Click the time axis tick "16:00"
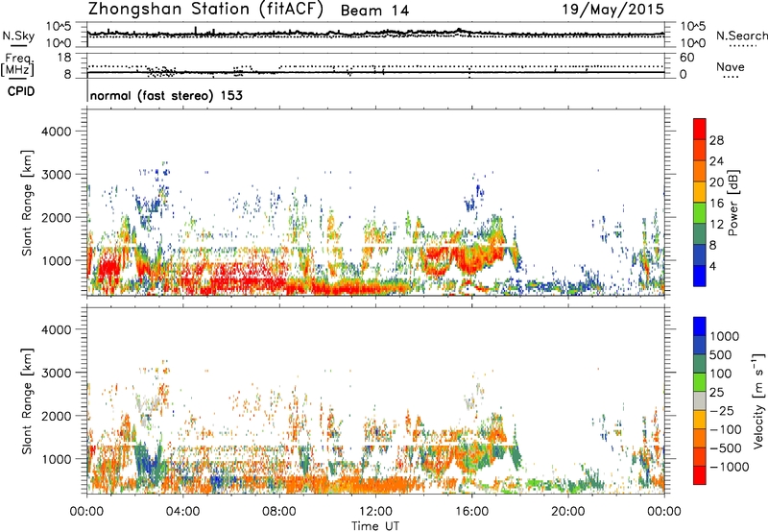This screenshot has width=768, height=532. coord(471,512)
